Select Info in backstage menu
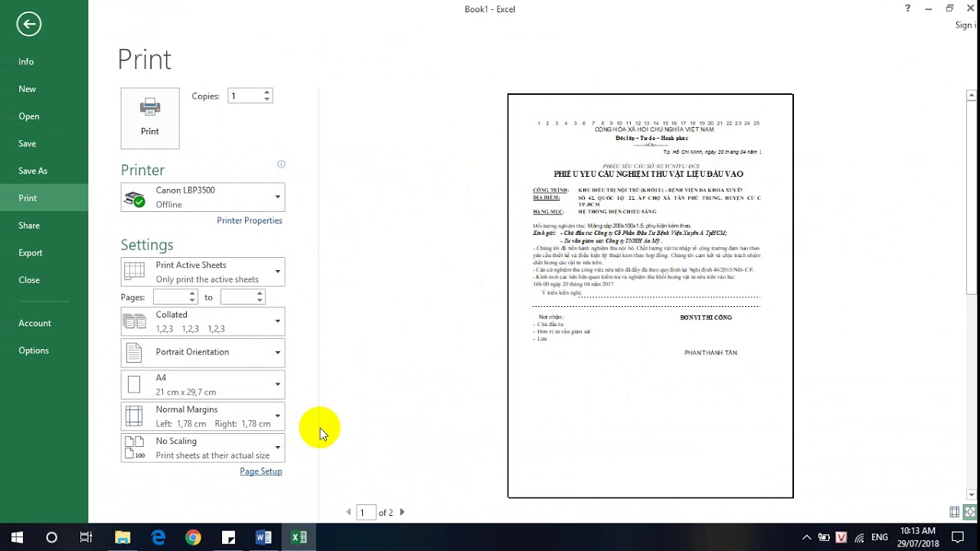Screen dimensions: 980x551 44,62
